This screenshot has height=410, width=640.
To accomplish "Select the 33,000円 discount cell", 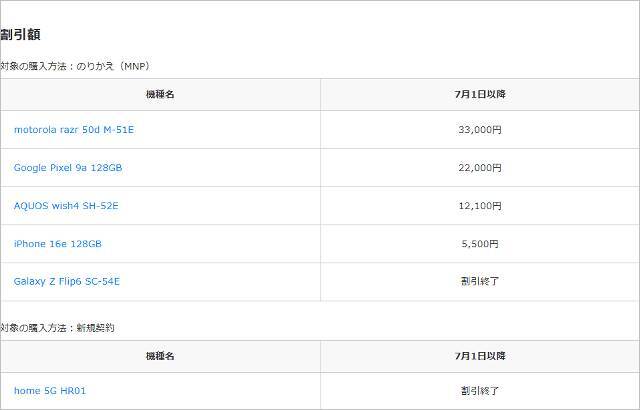I will pos(480,130).
